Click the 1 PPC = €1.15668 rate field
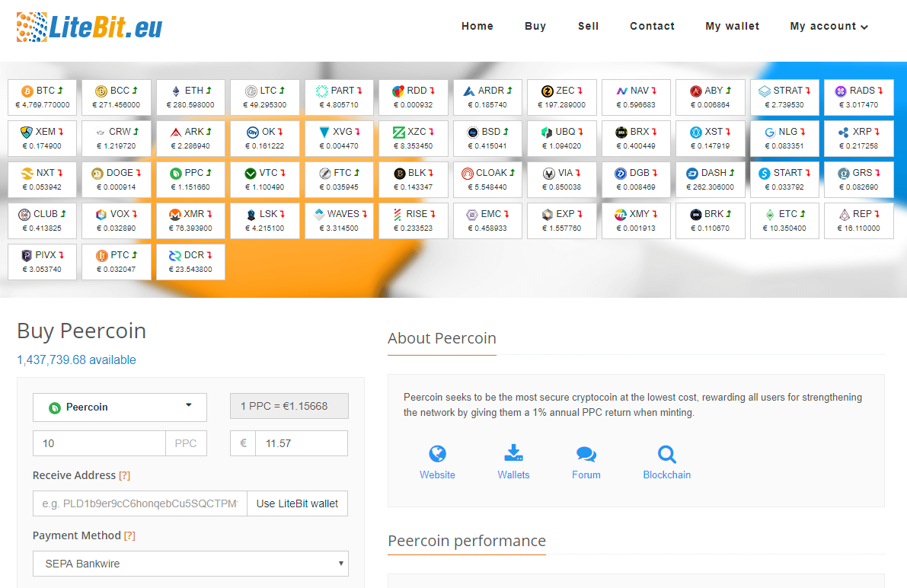Image resolution: width=907 pixels, height=588 pixels. tap(289, 406)
